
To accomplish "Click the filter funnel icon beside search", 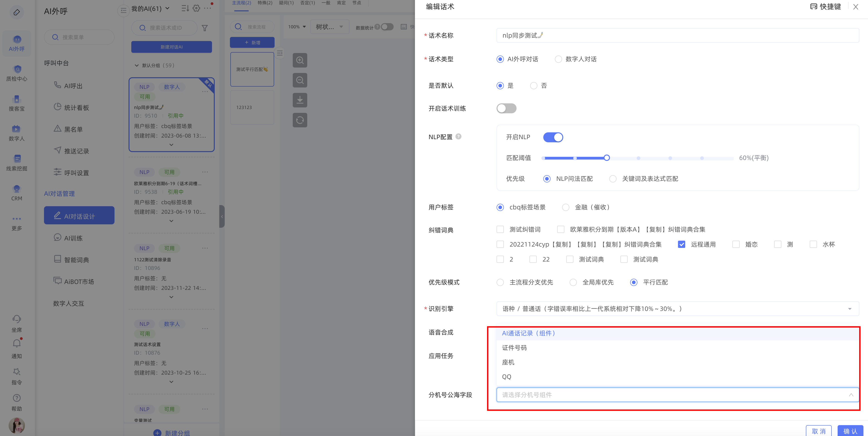I will point(205,28).
